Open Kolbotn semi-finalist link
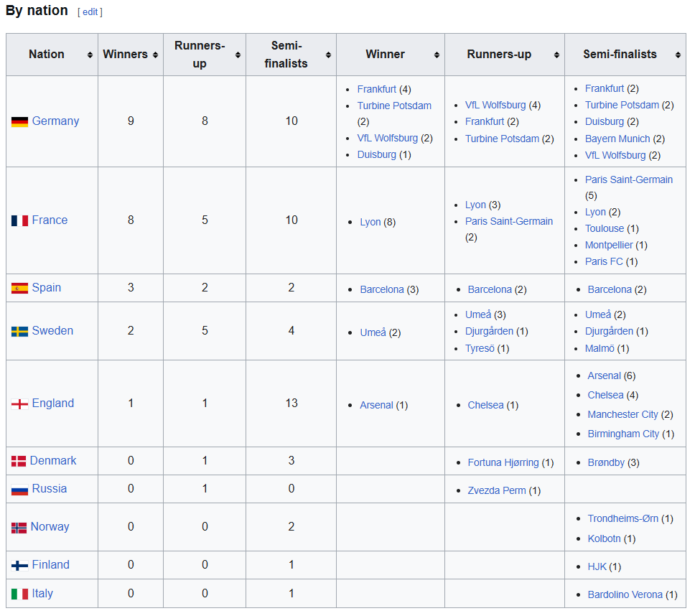 (x=604, y=539)
